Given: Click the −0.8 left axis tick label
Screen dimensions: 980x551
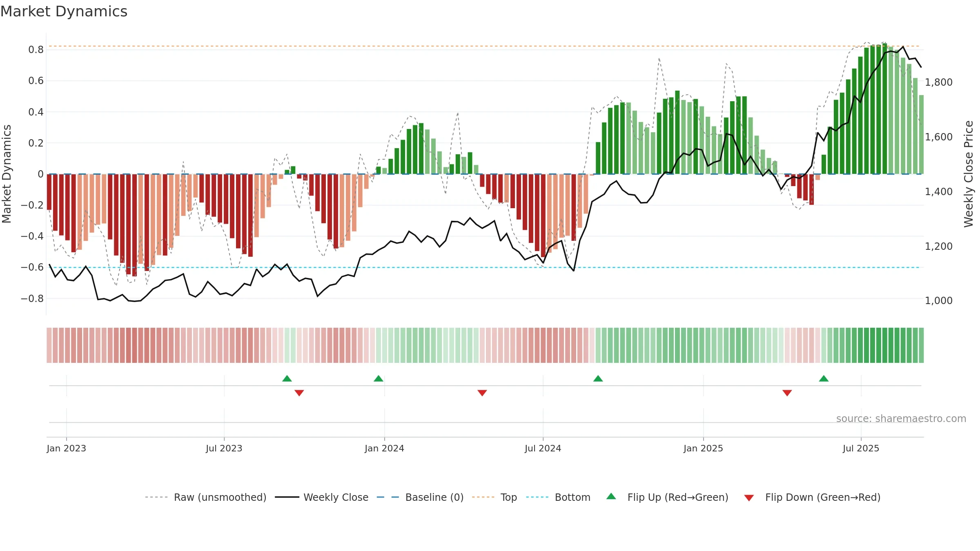Looking at the screenshot, I should coord(32,299).
